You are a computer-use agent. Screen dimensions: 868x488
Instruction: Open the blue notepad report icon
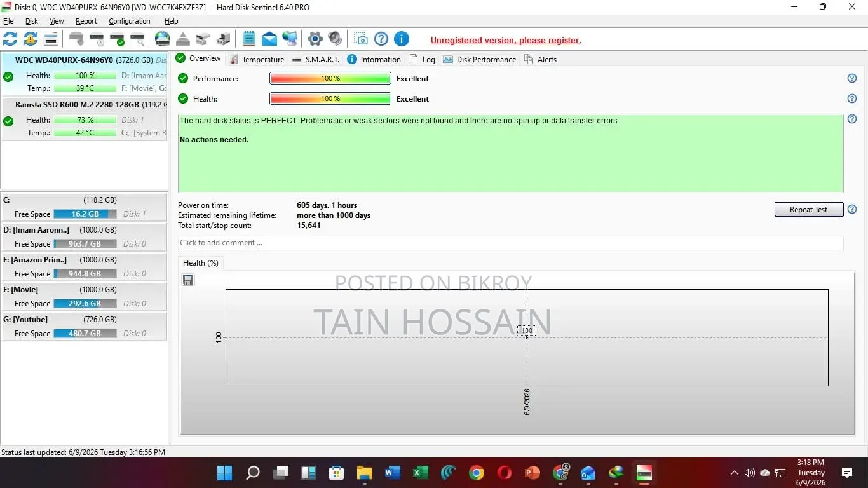(x=249, y=39)
